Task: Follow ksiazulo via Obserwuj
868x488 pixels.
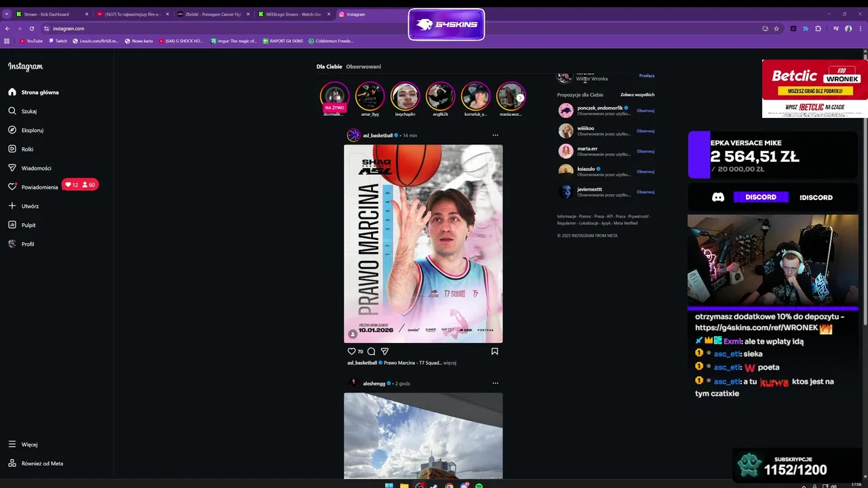Action: click(x=646, y=171)
